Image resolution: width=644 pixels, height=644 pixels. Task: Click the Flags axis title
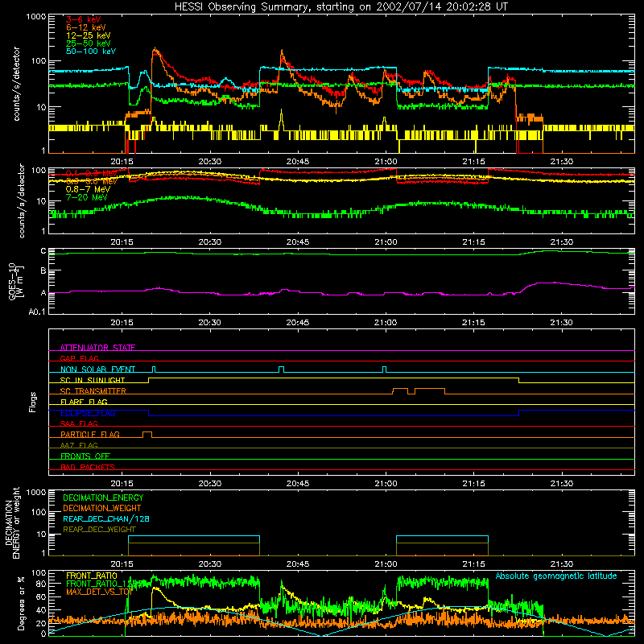(x=33, y=402)
